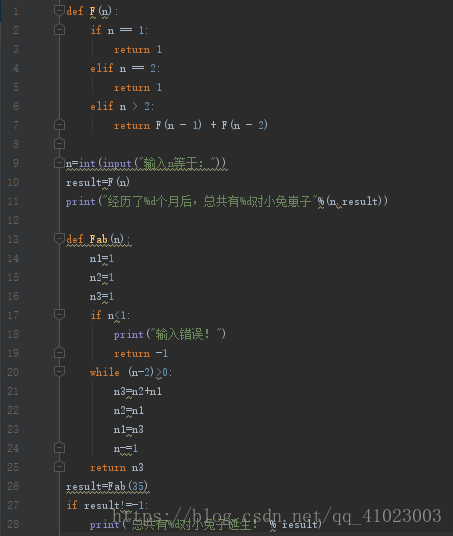The image size is (453, 536).
Task: Click the 'return 1' under 'elif n == 2'
Action: [138, 88]
